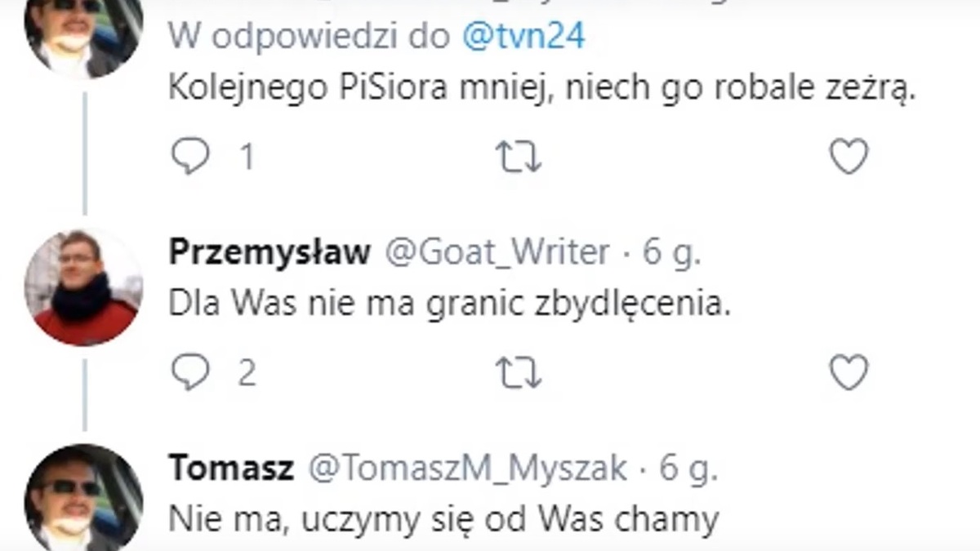The width and height of the screenshot is (980, 551).
Task: Heart Przemysław's tweet
Action: point(849,373)
